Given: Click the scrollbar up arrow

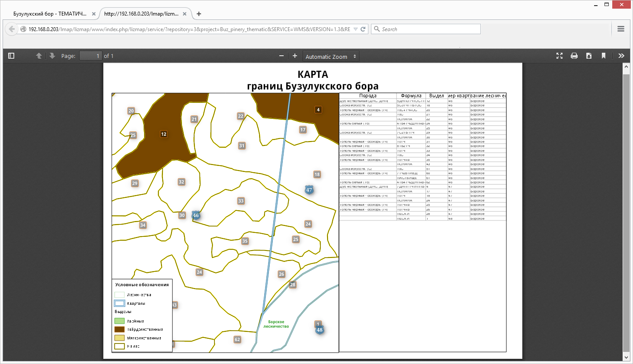Looking at the screenshot, I should coord(626,67).
